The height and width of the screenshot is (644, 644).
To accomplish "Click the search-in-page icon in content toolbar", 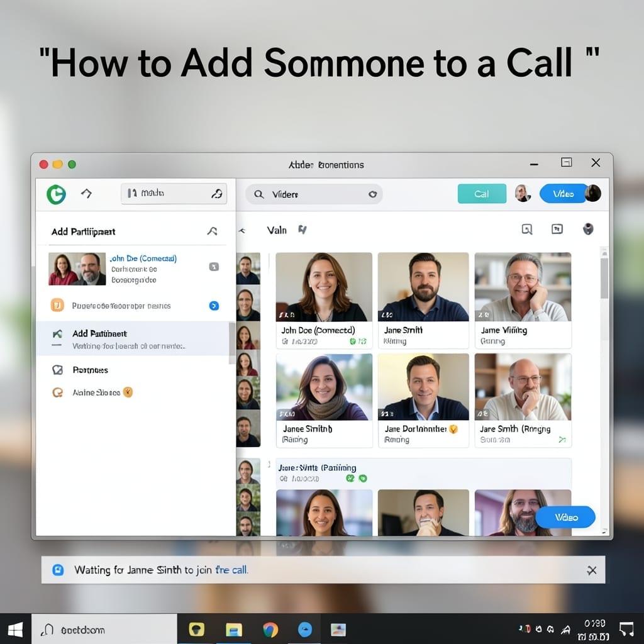I will (527, 229).
